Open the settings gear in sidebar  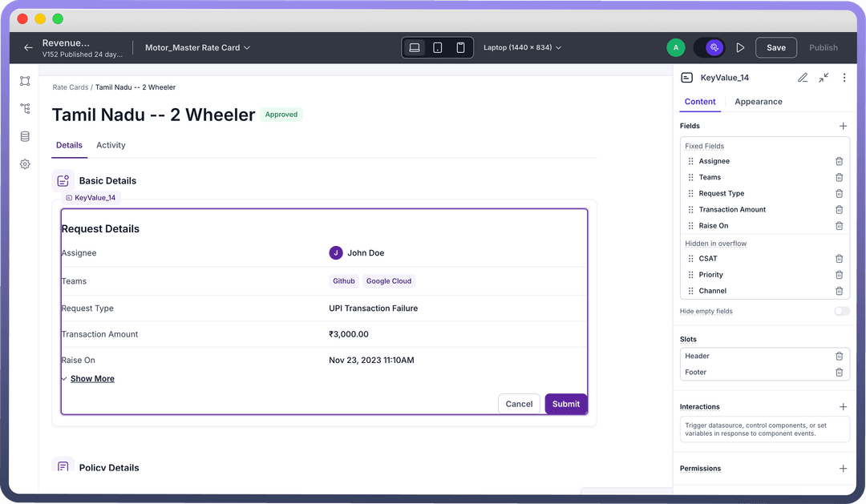[25, 164]
